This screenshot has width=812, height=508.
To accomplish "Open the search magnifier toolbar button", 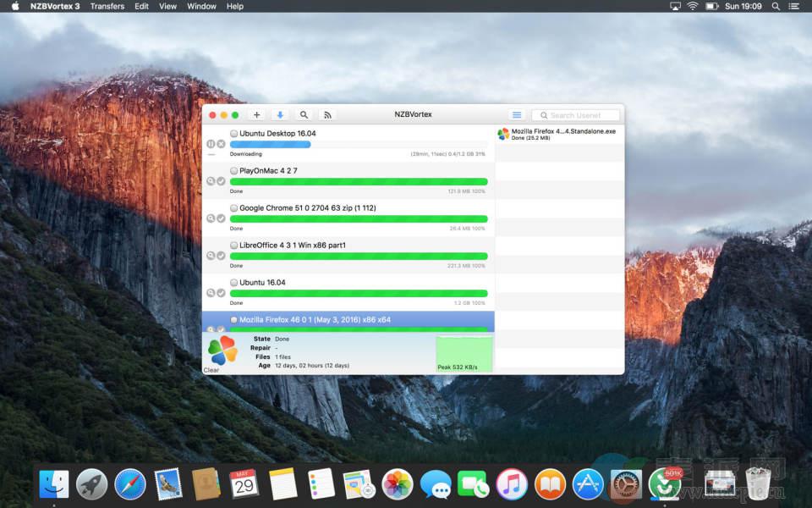I will (x=304, y=115).
